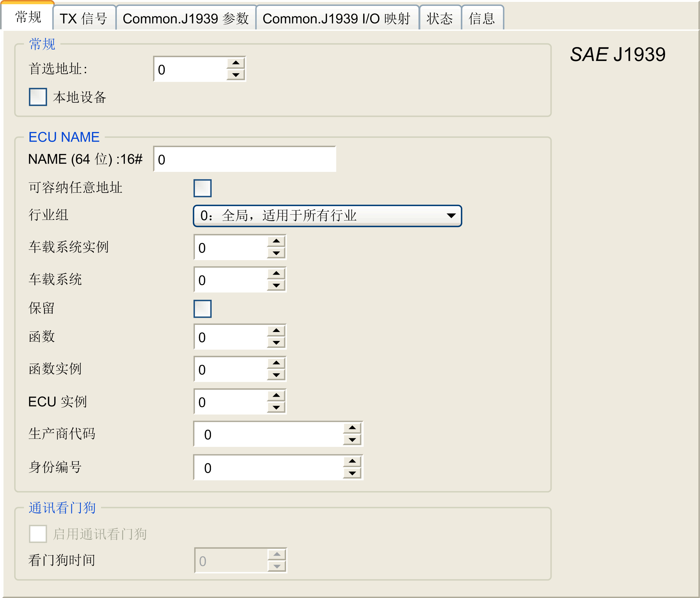
Task: Decrease the 首选地址 value with down arrow
Action: tap(236, 75)
